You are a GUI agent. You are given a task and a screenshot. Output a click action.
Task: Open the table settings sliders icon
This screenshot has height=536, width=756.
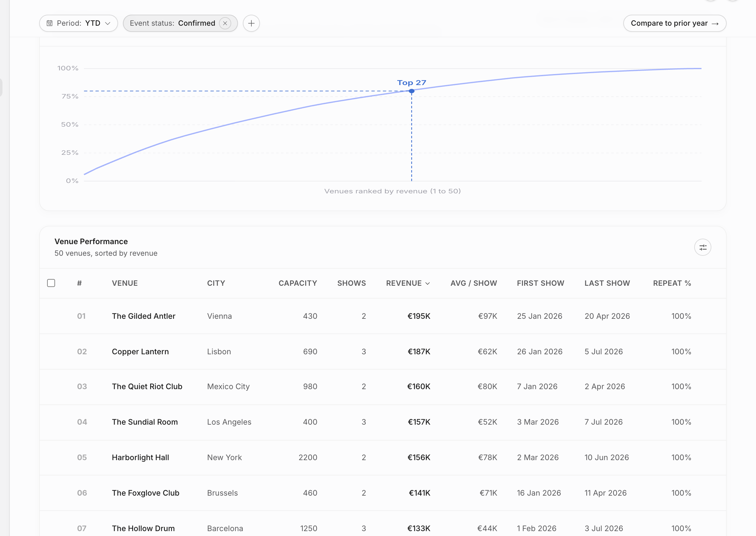tap(702, 247)
